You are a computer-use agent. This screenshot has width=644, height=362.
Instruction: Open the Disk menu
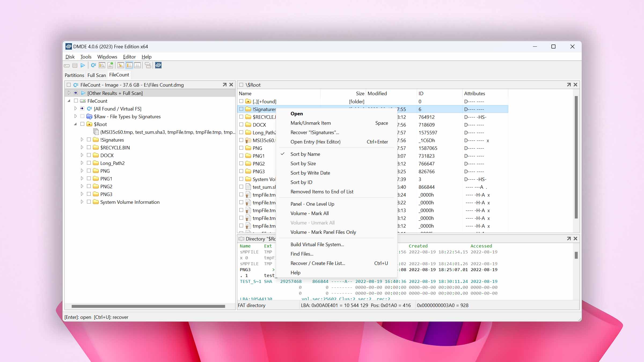point(70,57)
